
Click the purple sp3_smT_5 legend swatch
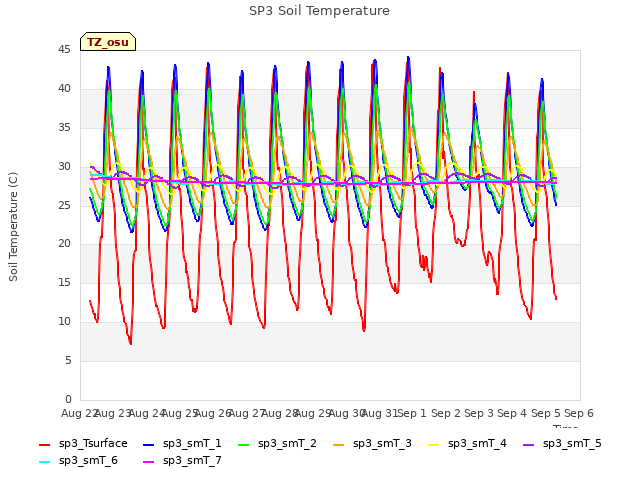click(x=529, y=444)
